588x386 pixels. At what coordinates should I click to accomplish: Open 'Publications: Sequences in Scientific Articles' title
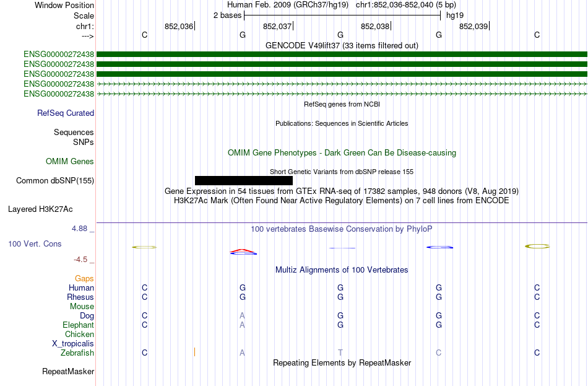342,123
